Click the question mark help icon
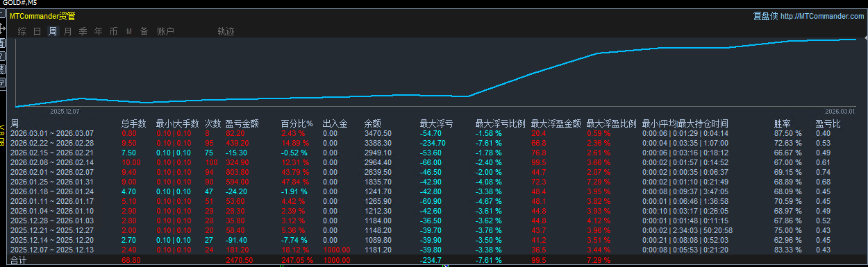The image size is (868, 267). pos(2,56)
